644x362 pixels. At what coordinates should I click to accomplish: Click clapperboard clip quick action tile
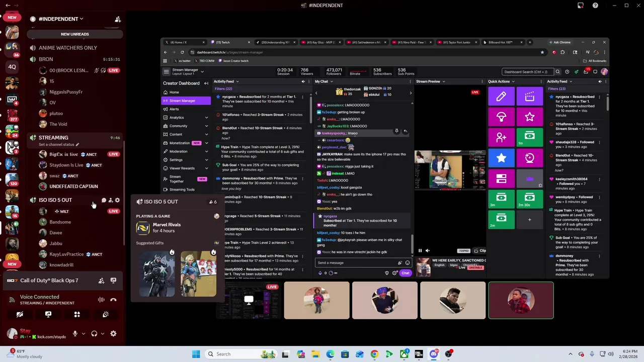529,97
